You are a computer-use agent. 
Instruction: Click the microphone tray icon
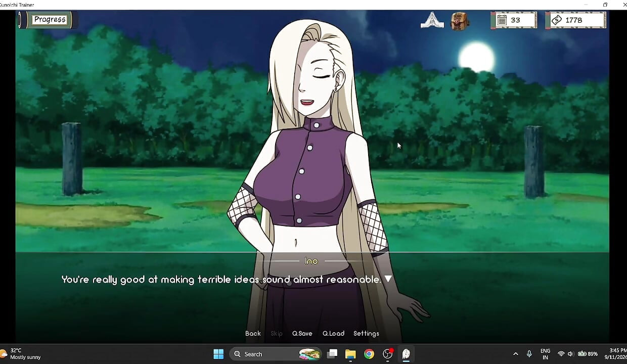pos(529,354)
